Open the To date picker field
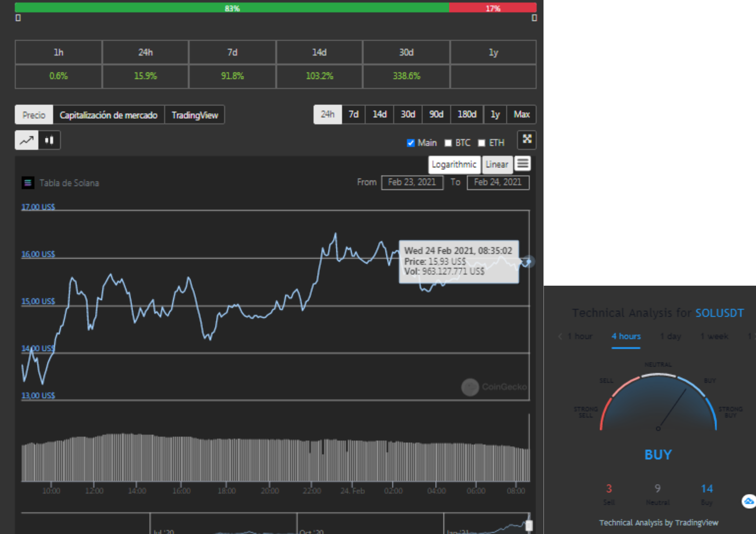This screenshot has height=534, width=756. point(498,182)
